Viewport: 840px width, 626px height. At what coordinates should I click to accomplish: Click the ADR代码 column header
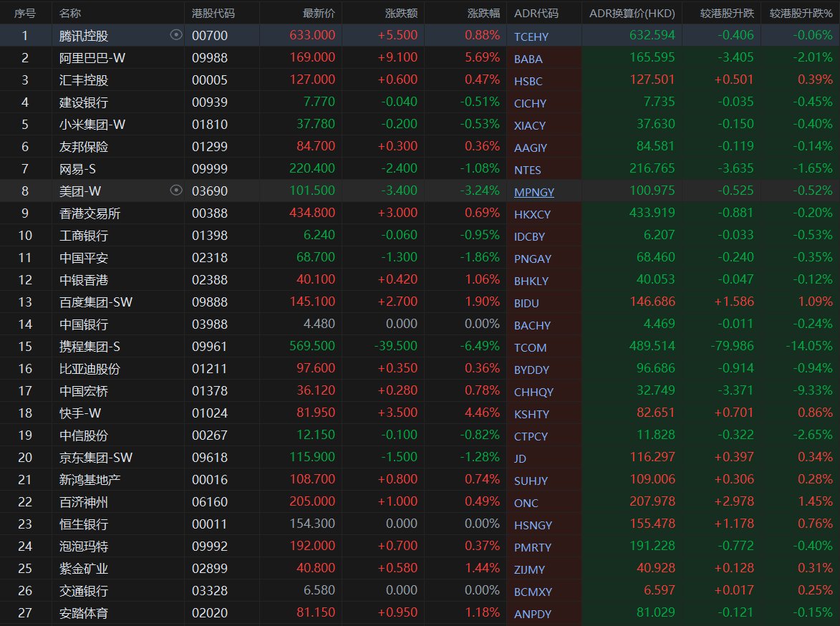click(536, 13)
